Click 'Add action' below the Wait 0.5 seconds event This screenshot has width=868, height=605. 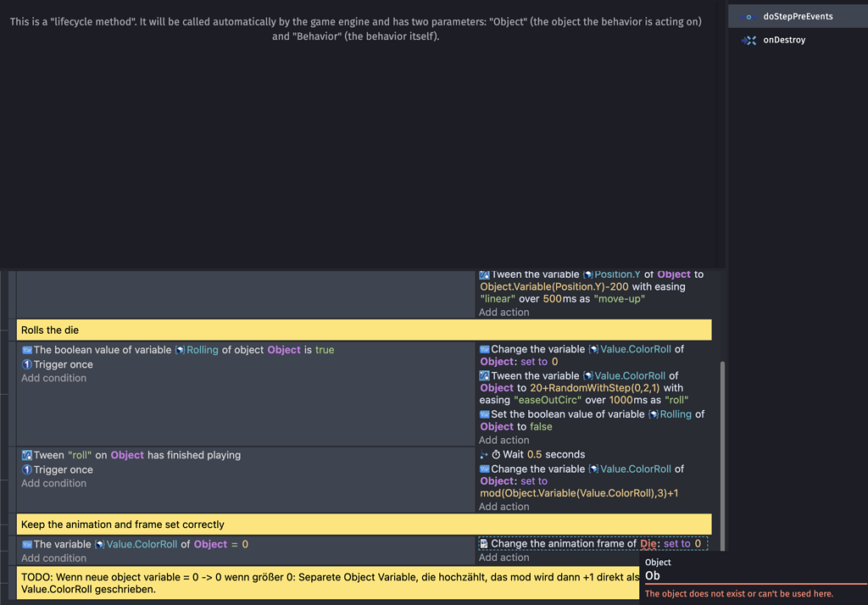504,506
